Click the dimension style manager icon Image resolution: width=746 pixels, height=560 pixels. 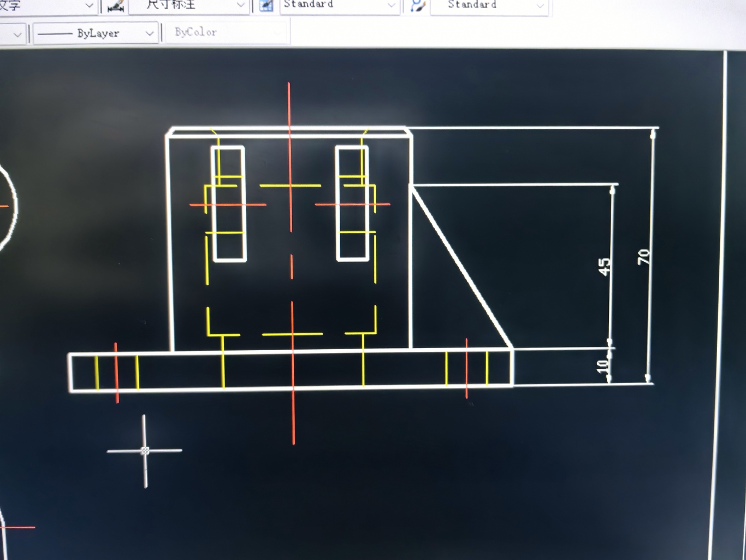pyautogui.click(x=116, y=6)
